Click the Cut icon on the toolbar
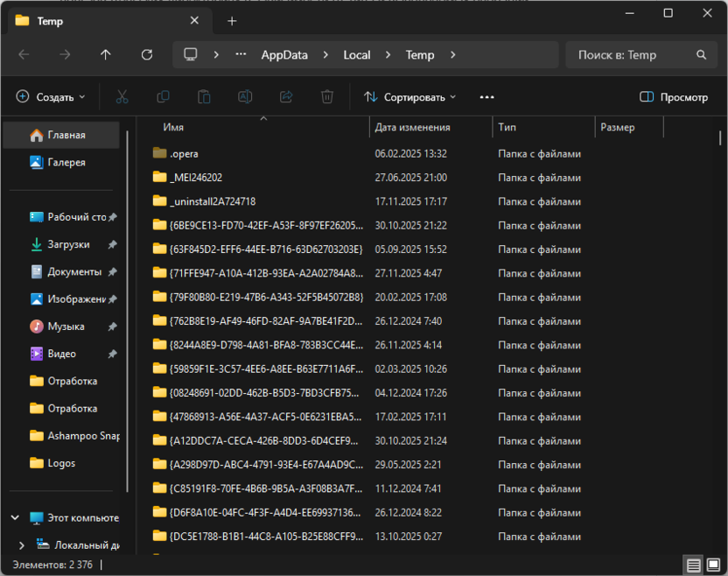Image resolution: width=728 pixels, height=576 pixels. pyautogui.click(x=122, y=97)
